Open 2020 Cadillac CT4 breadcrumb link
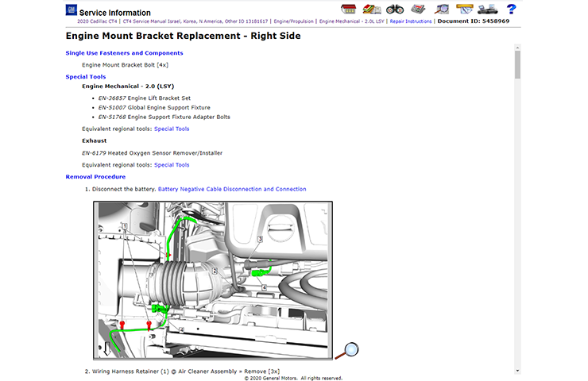The image size is (588, 381). [x=97, y=21]
